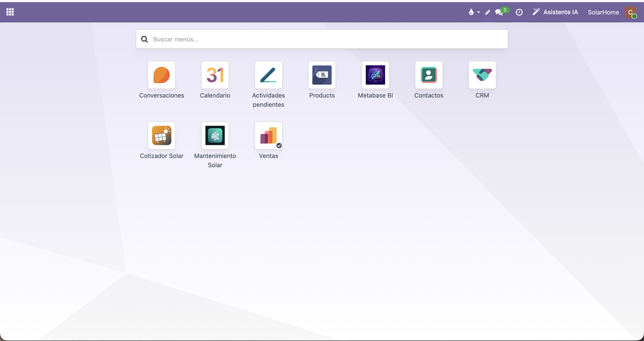Open the Conversaciones app
The image size is (644, 341).
161,75
